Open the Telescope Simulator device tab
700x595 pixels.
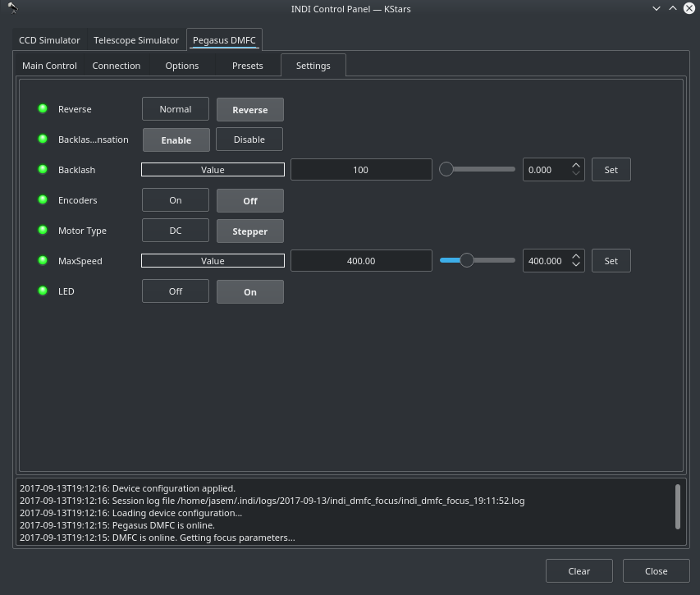pos(136,40)
